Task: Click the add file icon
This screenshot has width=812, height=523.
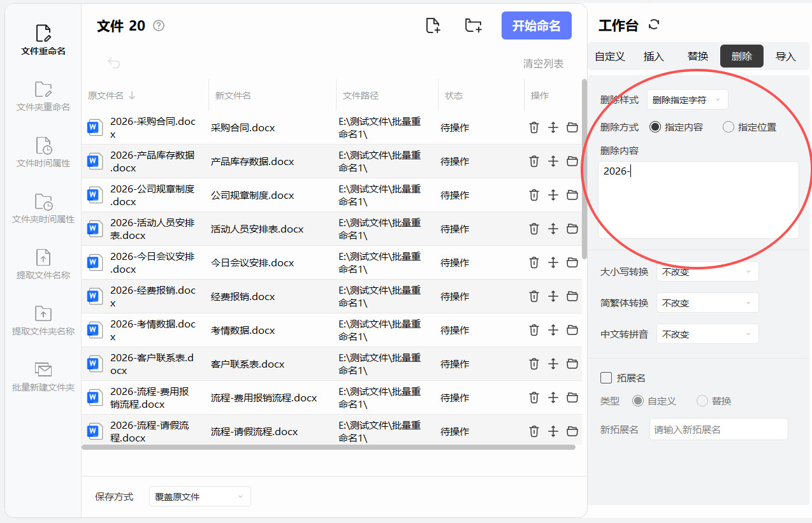Action: (x=433, y=25)
